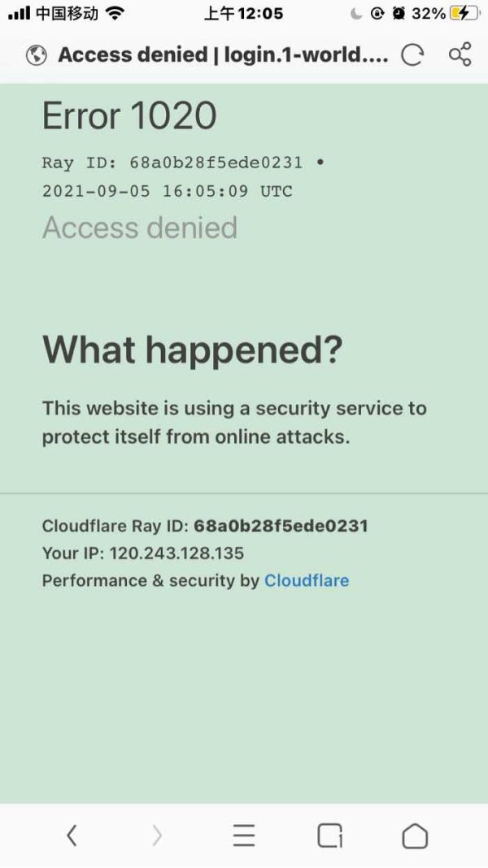This screenshot has height=868, width=488.
Task: Tap the Access denied subtitle text
Action: (x=140, y=228)
